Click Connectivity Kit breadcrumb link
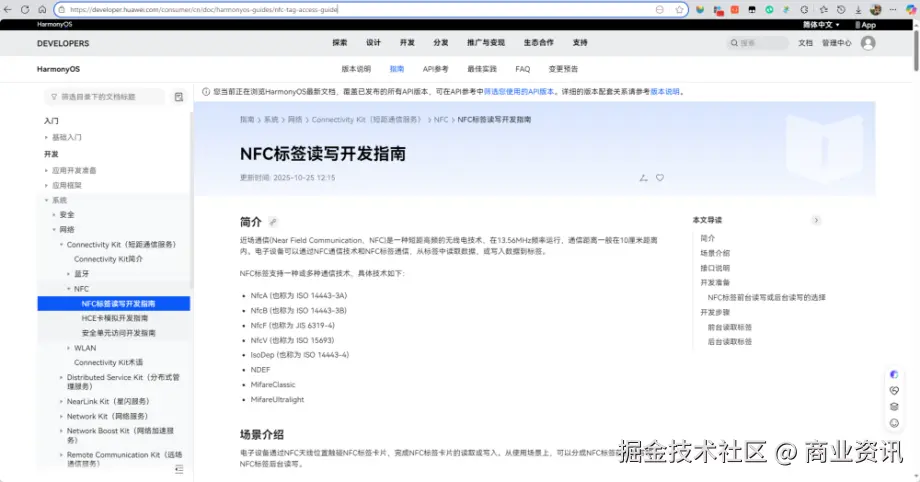Screen dimensions: 920x482 tap(367, 120)
